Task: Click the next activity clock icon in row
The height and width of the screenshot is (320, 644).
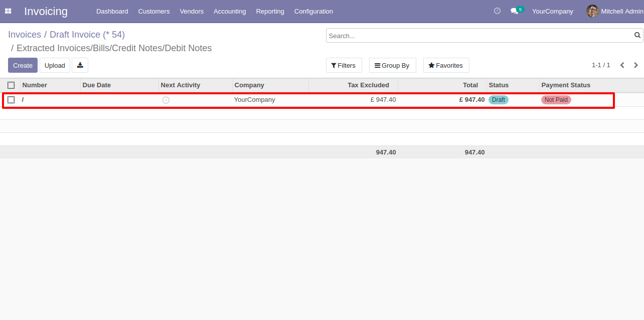Action: pos(166,100)
